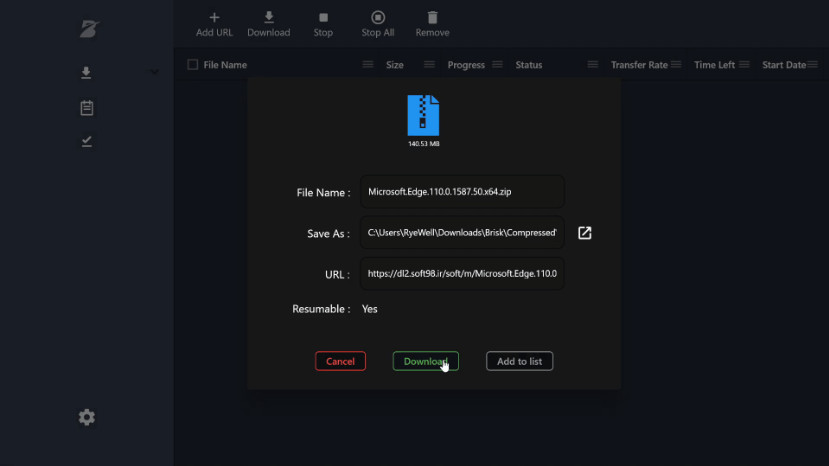Sort by the Progress column header
The width and height of the screenshot is (829, 466).
click(466, 65)
